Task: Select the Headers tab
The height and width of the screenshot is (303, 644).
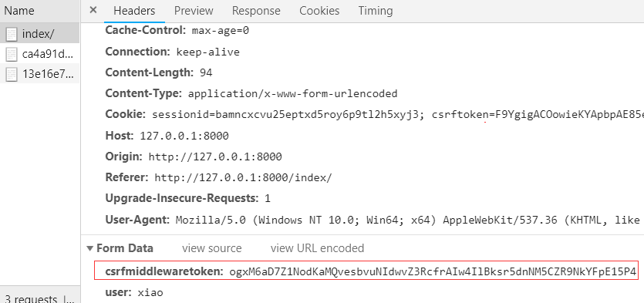Action: pyautogui.click(x=134, y=11)
